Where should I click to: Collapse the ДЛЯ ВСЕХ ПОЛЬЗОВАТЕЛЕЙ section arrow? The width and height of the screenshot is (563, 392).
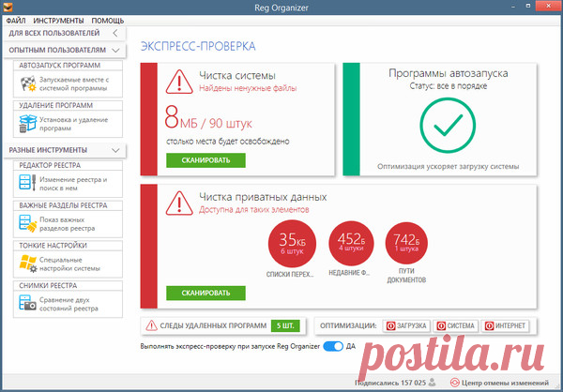[x=115, y=33]
